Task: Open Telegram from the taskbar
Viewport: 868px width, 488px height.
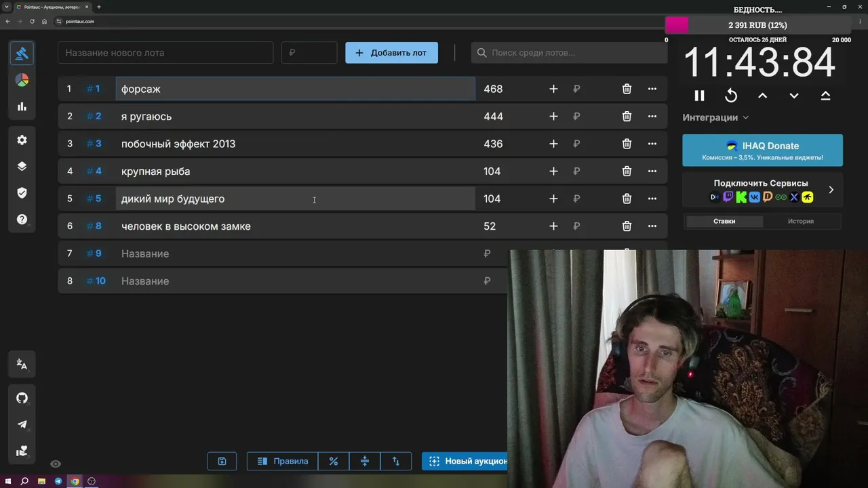Action: coord(58,481)
